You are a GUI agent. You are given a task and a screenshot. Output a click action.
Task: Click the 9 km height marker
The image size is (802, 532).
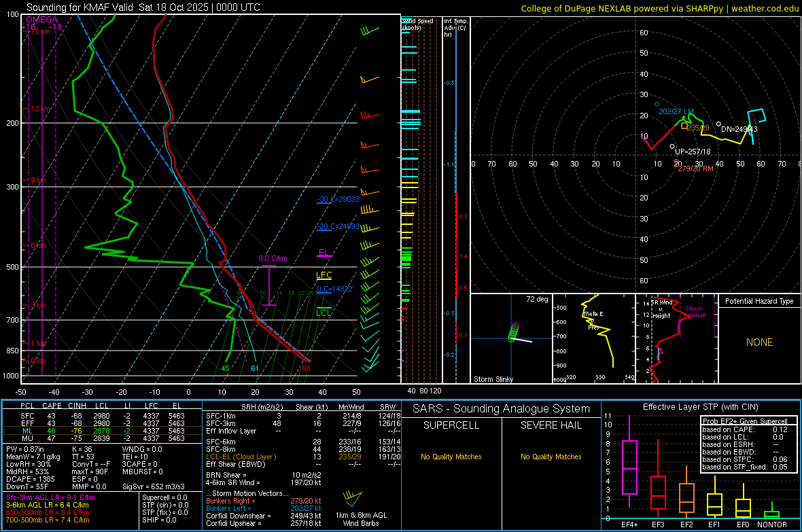(x=38, y=180)
